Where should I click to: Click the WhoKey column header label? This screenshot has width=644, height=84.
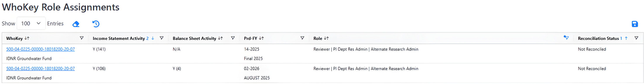tap(14, 38)
